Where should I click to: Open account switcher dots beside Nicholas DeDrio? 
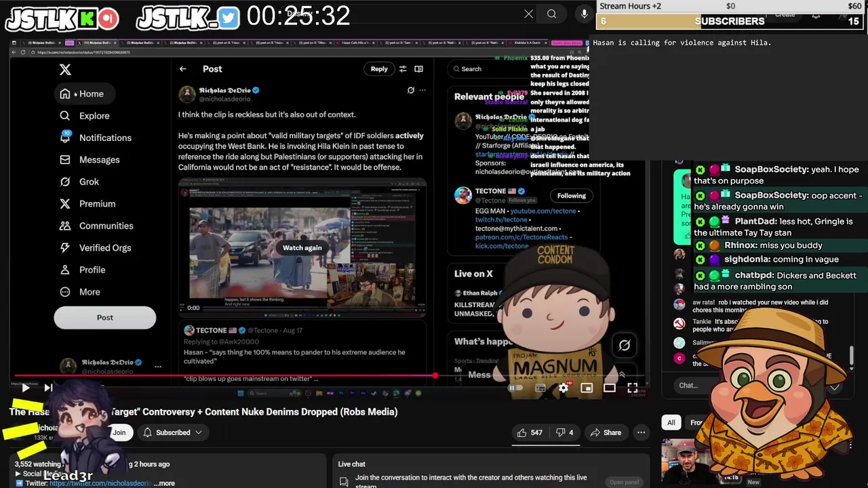click(x=158, y=367)
